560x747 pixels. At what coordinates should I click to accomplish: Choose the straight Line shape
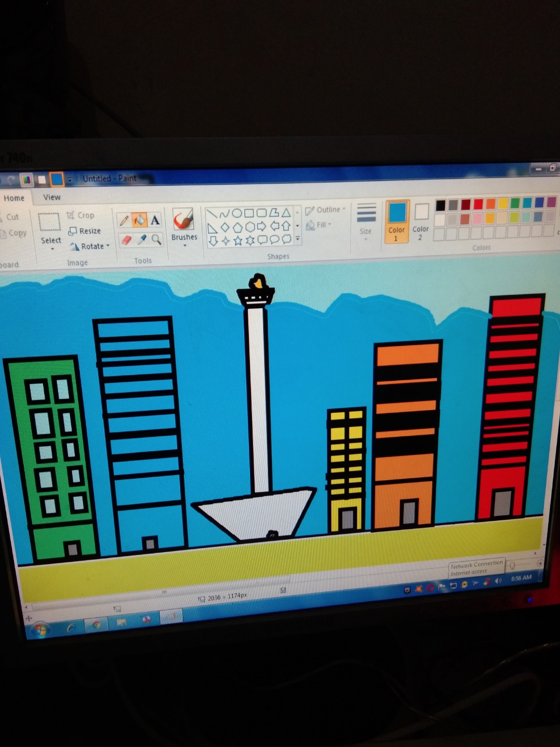212,214
